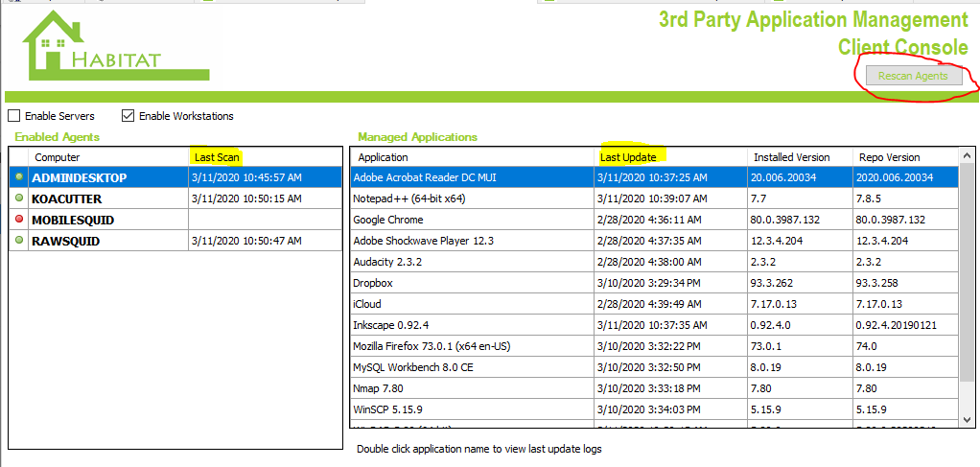Select Mozilla Firefox 73.0.1 row
The height and width of the screenshot is (467, 980).
coord(654,346)
